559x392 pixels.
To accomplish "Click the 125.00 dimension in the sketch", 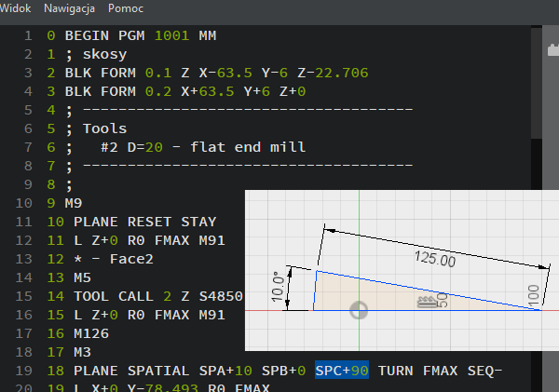I will 435,258.
